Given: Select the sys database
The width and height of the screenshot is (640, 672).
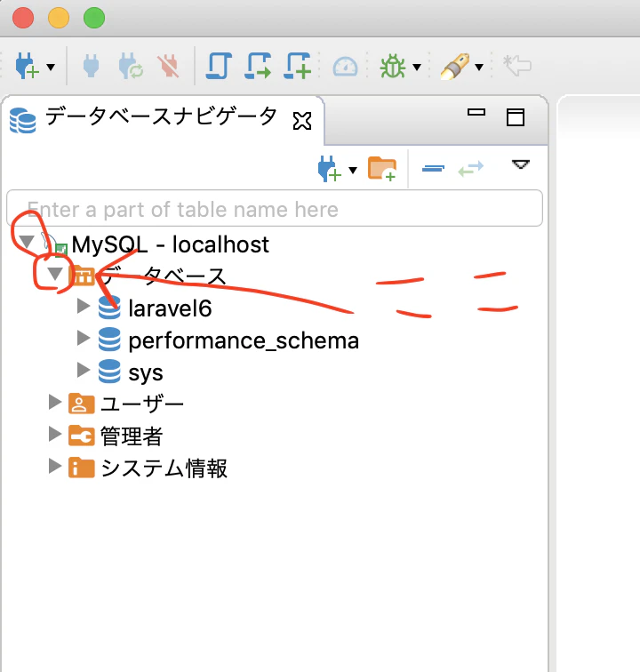Looking at the screenshot, I should coord(146,373).
